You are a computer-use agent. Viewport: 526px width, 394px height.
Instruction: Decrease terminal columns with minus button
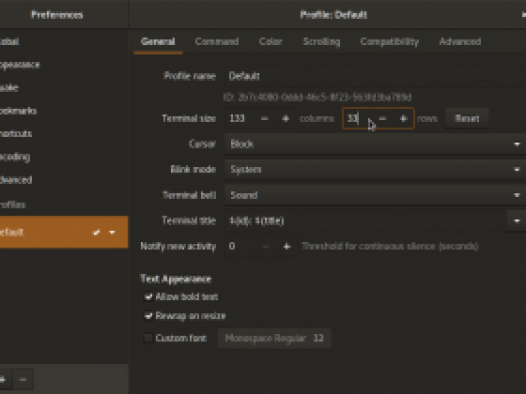(265, 118)
